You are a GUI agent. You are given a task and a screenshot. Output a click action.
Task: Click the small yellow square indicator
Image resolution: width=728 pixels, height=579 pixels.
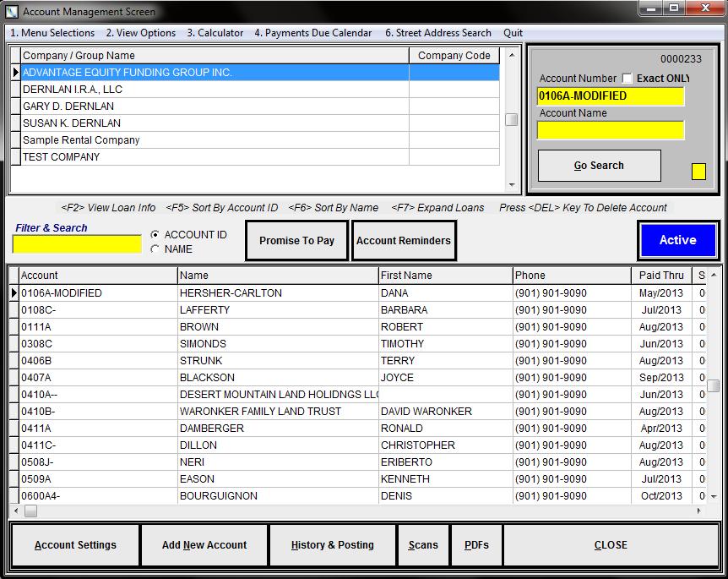coord(698,171)
